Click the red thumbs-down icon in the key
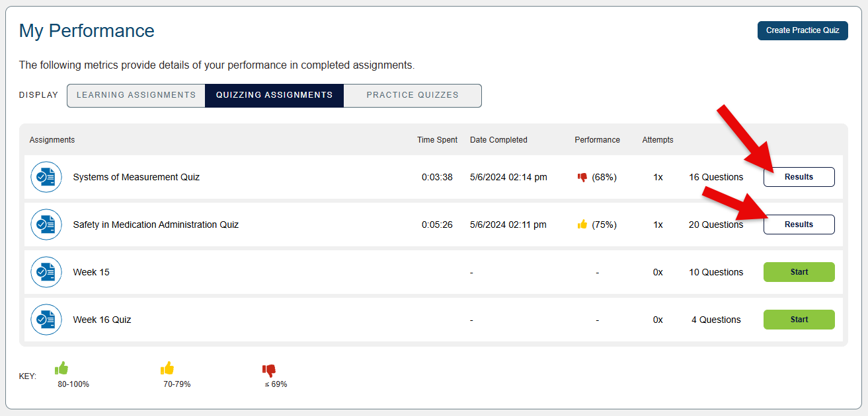 (269, 370)
